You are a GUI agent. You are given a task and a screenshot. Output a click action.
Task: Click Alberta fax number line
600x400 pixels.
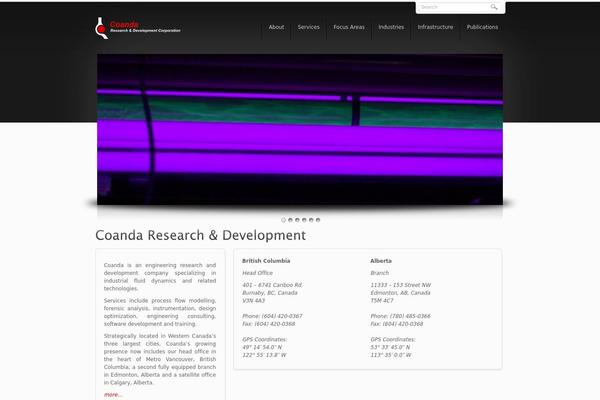point(397,324)
